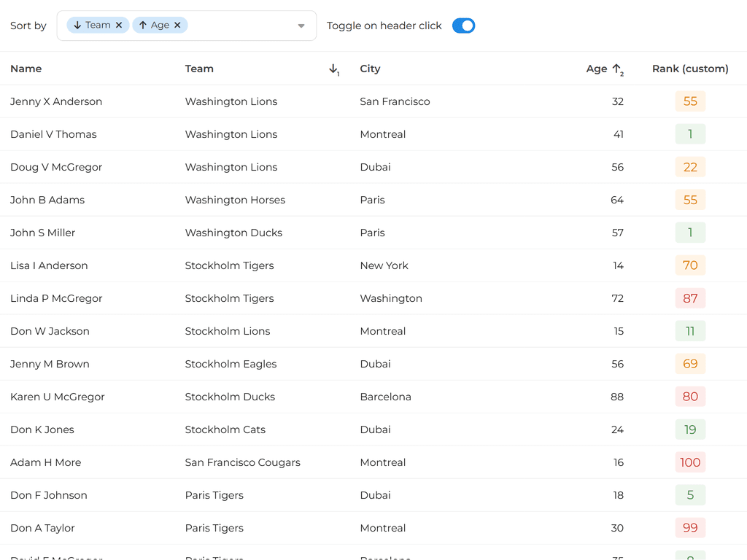Sort by the City column header
The height and width of the screenshot is (560, 747).
point(370,69)
